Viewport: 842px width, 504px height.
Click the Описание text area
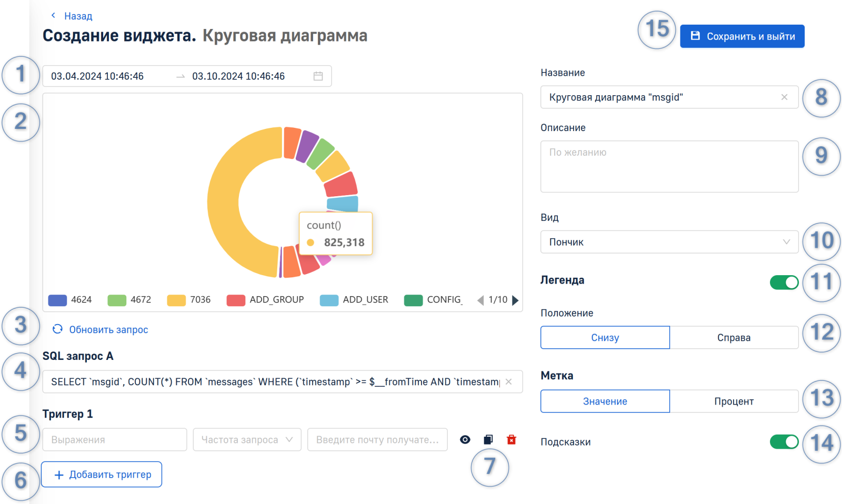(x=669, y=166)
